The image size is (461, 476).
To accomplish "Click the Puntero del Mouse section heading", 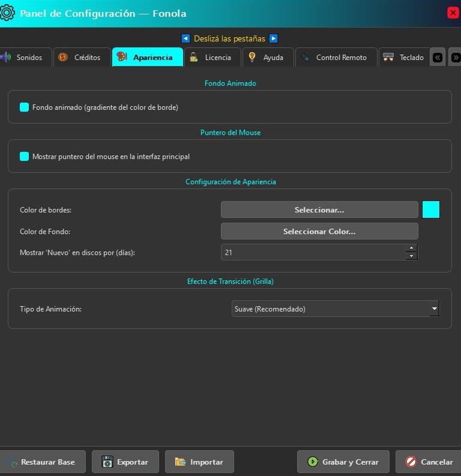I will 230,133.
